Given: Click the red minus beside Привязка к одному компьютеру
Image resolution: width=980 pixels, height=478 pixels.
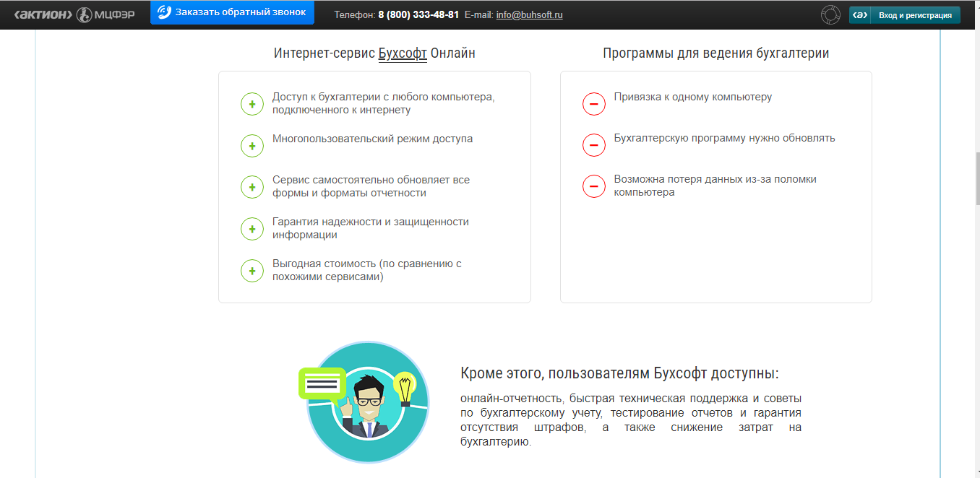Looking at the screenshot, I should 593,103.
